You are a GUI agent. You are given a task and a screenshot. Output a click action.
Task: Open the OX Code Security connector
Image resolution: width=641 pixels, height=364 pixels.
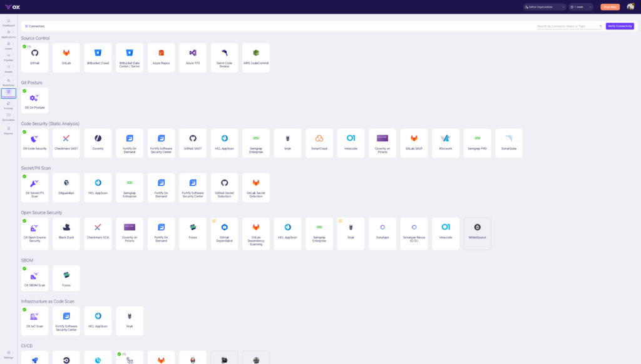(35, 143)
